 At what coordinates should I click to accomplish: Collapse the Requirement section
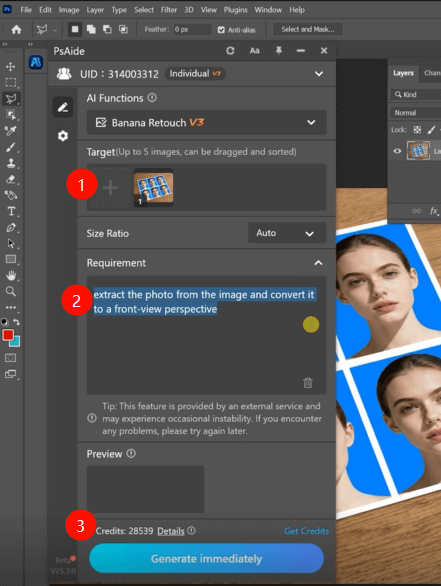pos(318,263)
